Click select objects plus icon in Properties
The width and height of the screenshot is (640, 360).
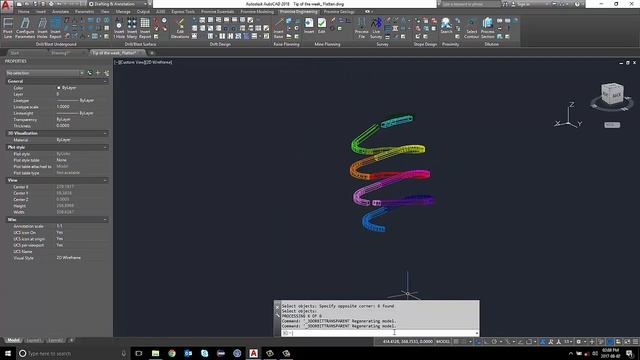pyautogui.click(x=98, y=73)
